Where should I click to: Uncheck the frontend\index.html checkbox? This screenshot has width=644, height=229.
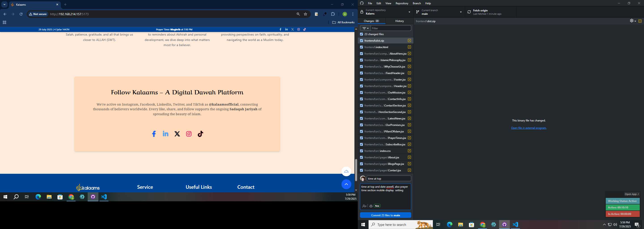click(x=361, y=47)
